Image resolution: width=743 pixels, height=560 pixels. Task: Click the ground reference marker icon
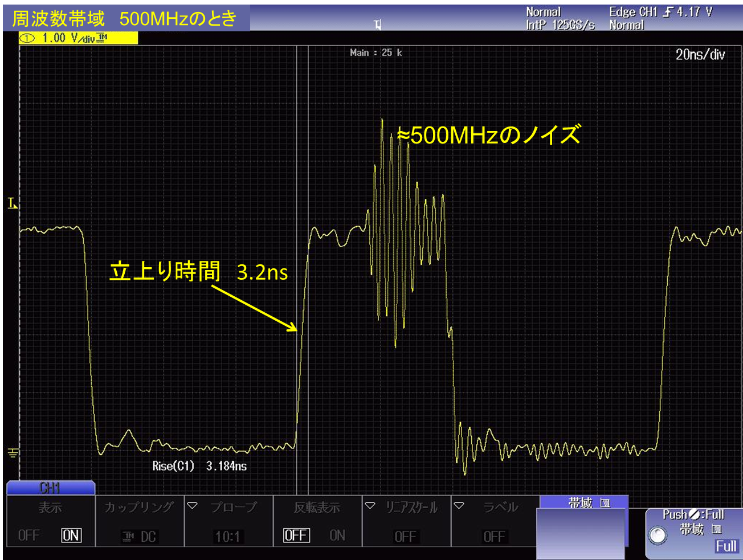[x=13, y=453]
